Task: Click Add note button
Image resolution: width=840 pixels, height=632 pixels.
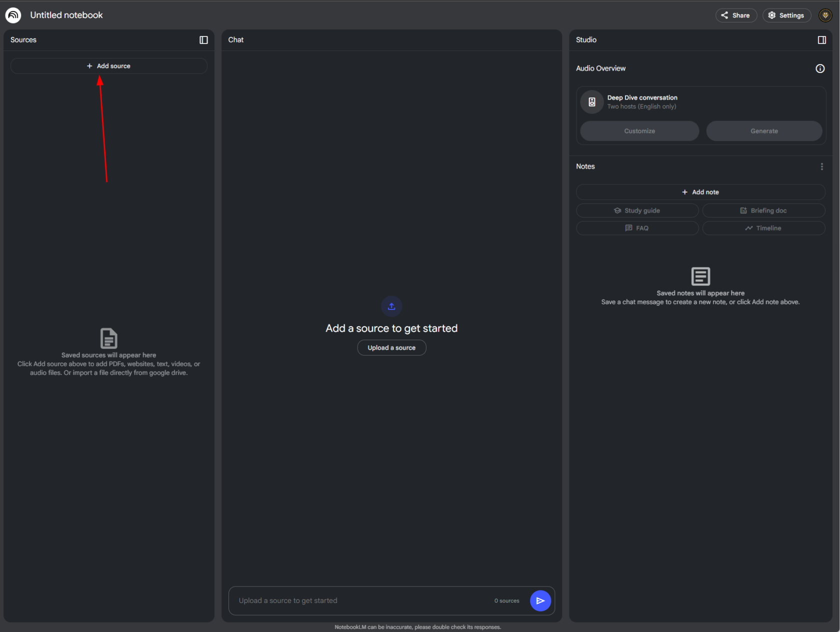Action: pyautogui.click(x=700, y=192)
